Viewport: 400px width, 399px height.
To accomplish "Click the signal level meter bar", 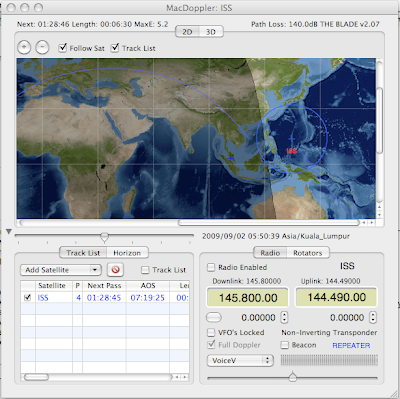I will tap(329, 360).
